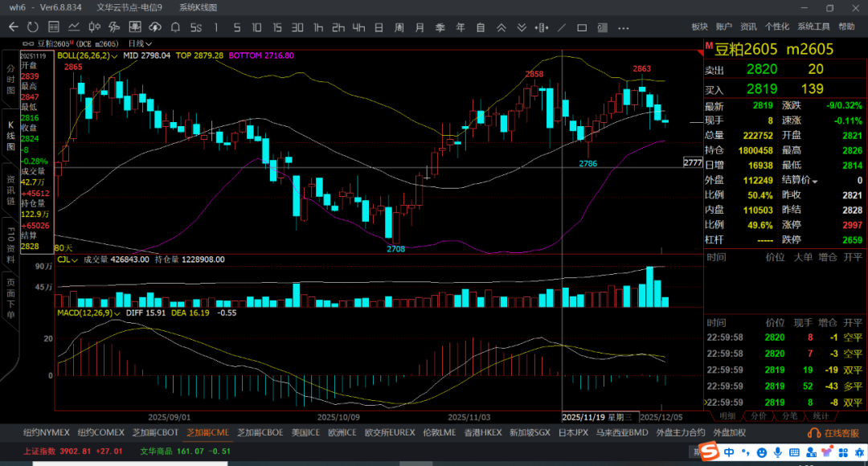Image resolution: width=868 pixels, height=466 pixels.
Task: Open the 系统工具 menu
Action: point(813,27)
